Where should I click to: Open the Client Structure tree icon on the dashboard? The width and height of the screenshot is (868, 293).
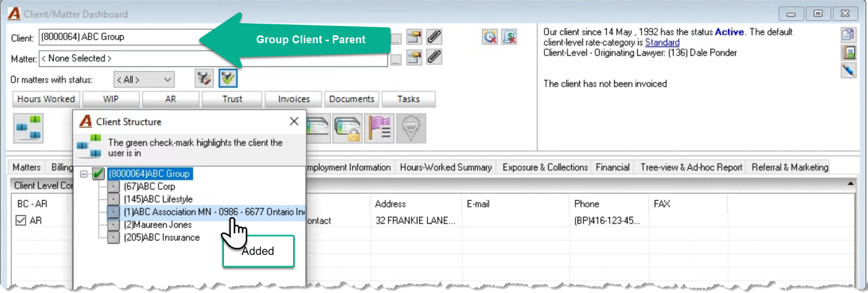[x=28, y=129]
